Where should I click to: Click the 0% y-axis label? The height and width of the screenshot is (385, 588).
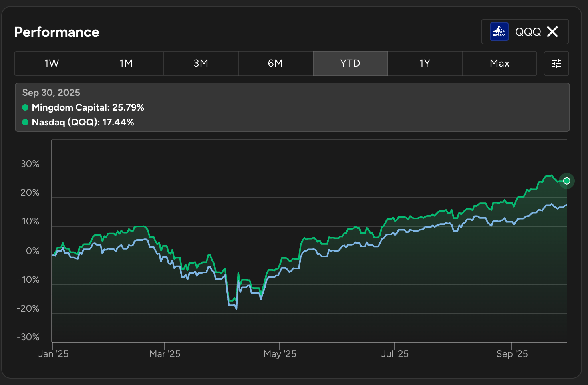pos(33,251)
